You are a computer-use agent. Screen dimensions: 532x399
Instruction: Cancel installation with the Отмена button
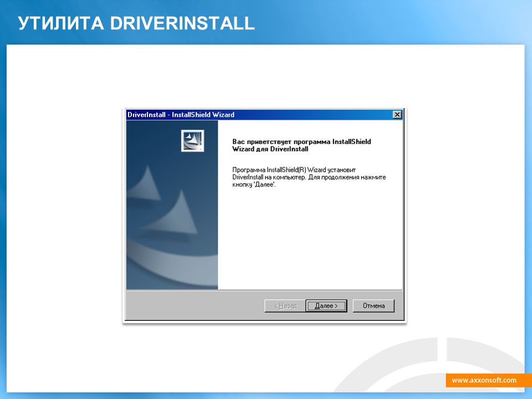374,306
